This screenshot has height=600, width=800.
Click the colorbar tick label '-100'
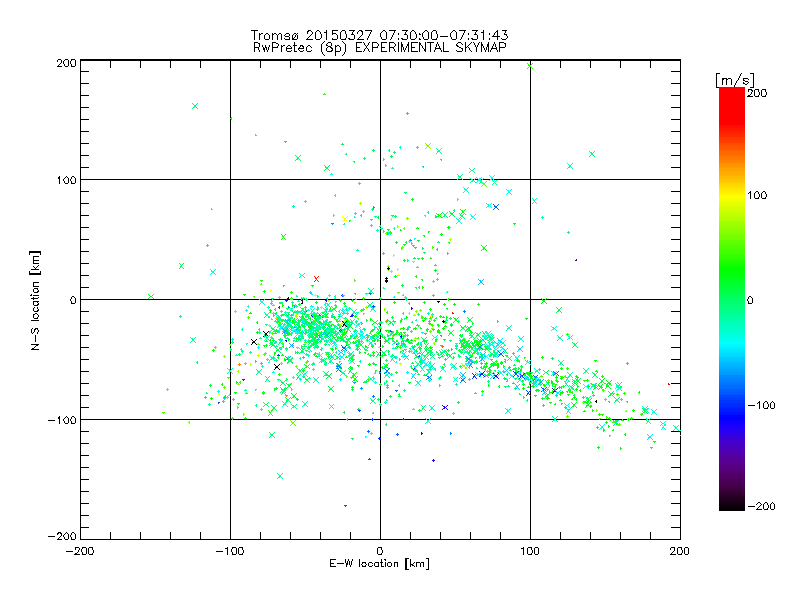pos(761,405)
